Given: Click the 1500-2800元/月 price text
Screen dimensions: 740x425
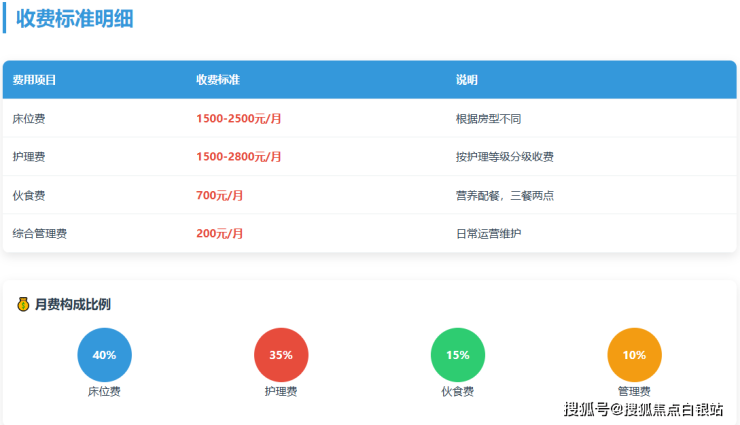Looking at the screenshot, I should tap(238, 157).
